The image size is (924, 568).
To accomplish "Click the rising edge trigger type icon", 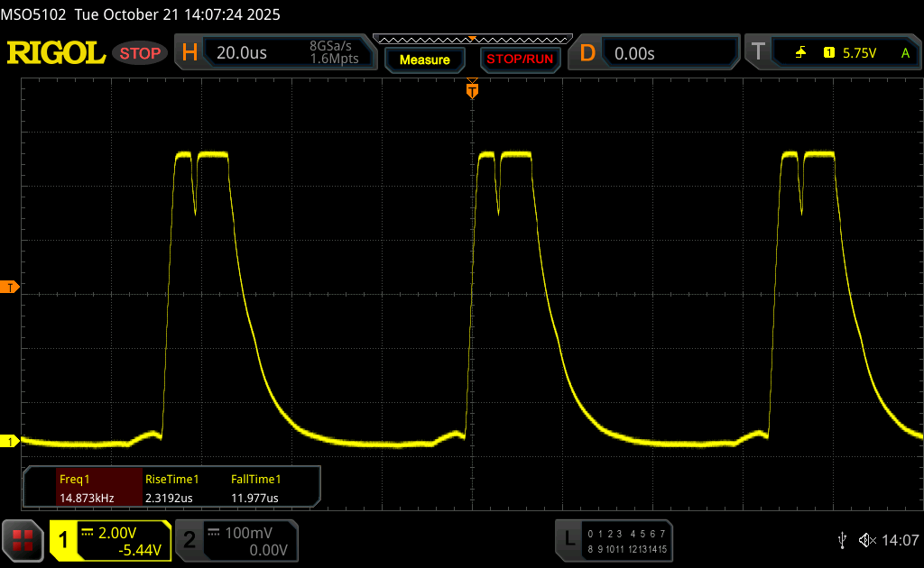I will pos(800,53).
